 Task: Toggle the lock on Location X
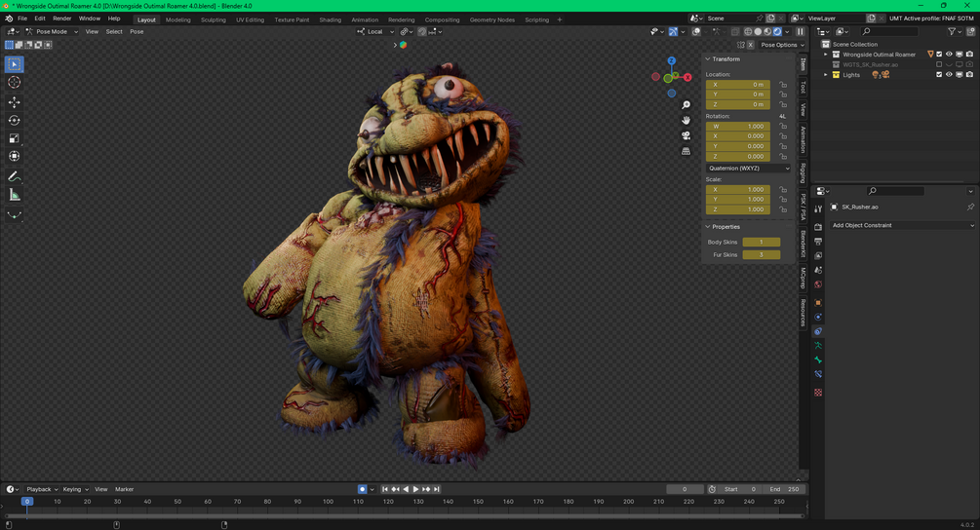point(783,85)
